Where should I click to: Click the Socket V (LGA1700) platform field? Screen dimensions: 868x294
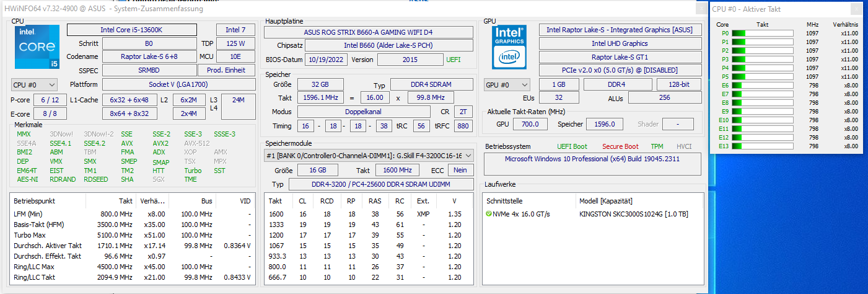pyautogui.click(x=178, y=84)
